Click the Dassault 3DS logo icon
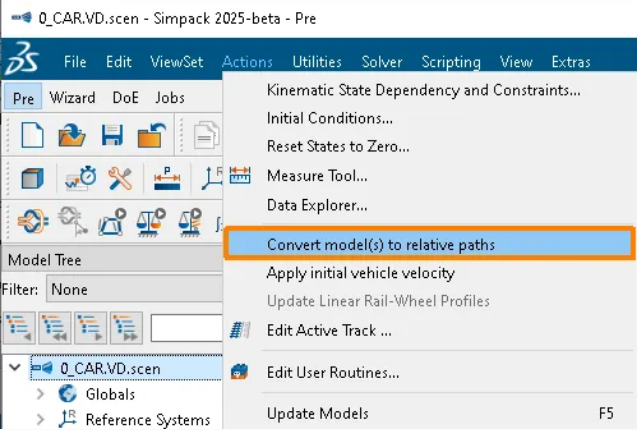Image resolution: width=637 pixels, height=430 pixels. pos(22,59)
